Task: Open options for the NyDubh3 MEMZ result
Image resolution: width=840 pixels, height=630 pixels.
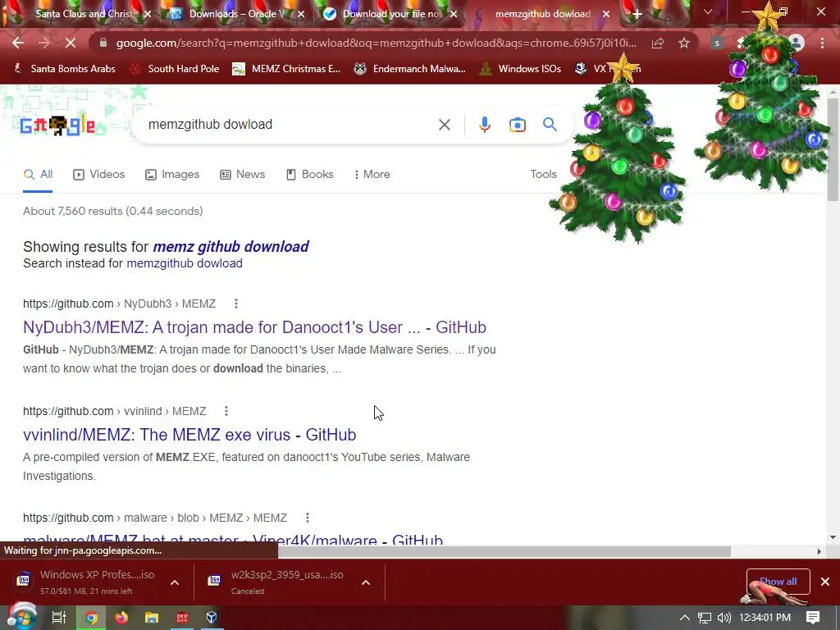Action: pos(235,304)
